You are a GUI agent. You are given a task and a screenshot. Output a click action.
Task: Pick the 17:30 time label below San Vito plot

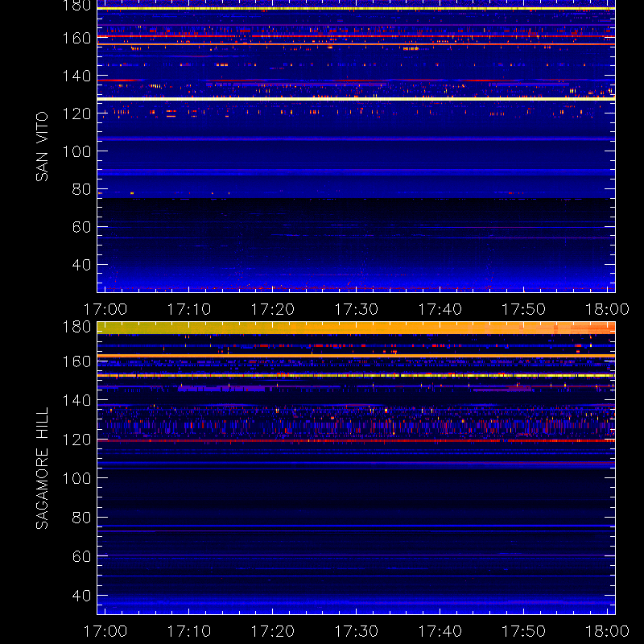(356, 309)
